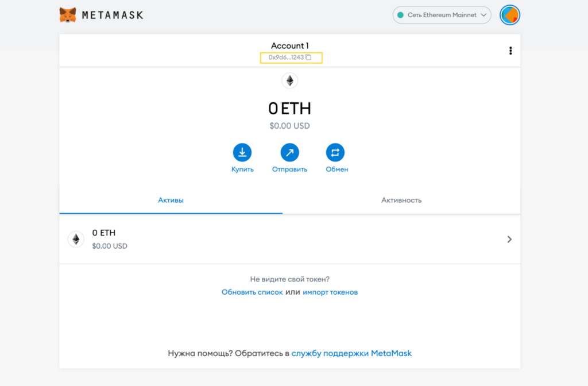This screenshot has height=386, width=588.
Task: Select the Купить (Buy) icon
Action: (242, 151)
